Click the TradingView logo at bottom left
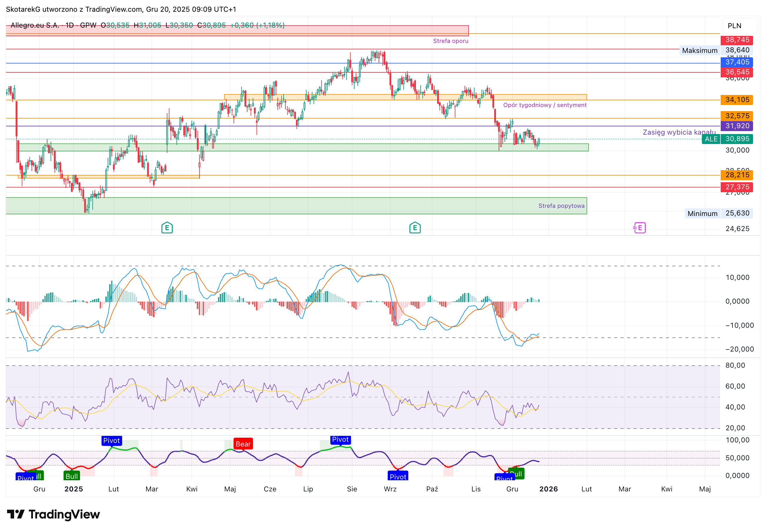Image resolution: width=766 pixels, height=532 pixels. tap(53, 514)
